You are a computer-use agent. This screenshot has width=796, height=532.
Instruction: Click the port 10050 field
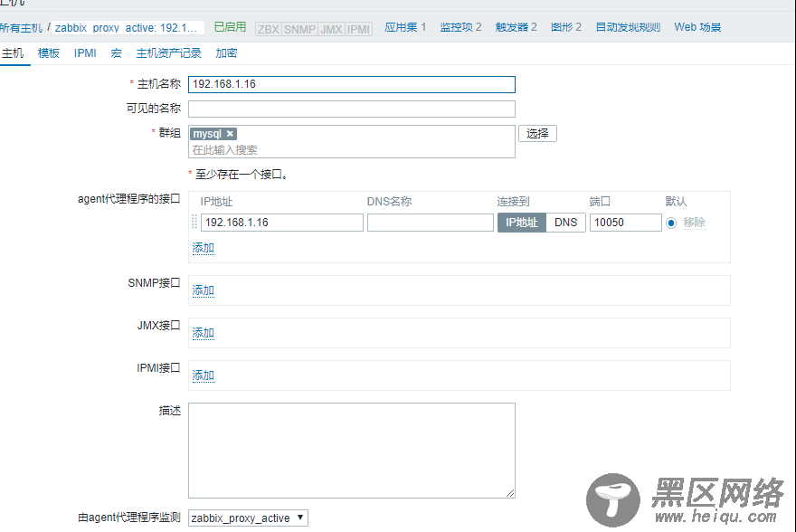(x=625, y=223)
